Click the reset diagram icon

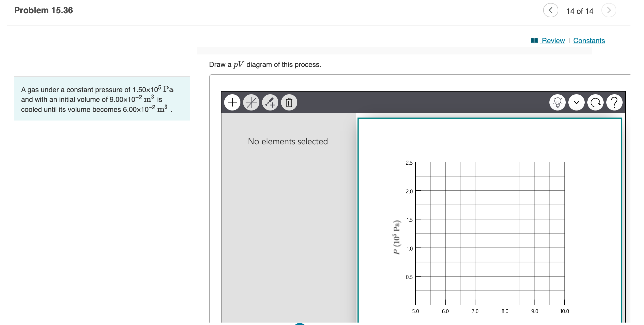pyautogui.click(x=595, y=102)
